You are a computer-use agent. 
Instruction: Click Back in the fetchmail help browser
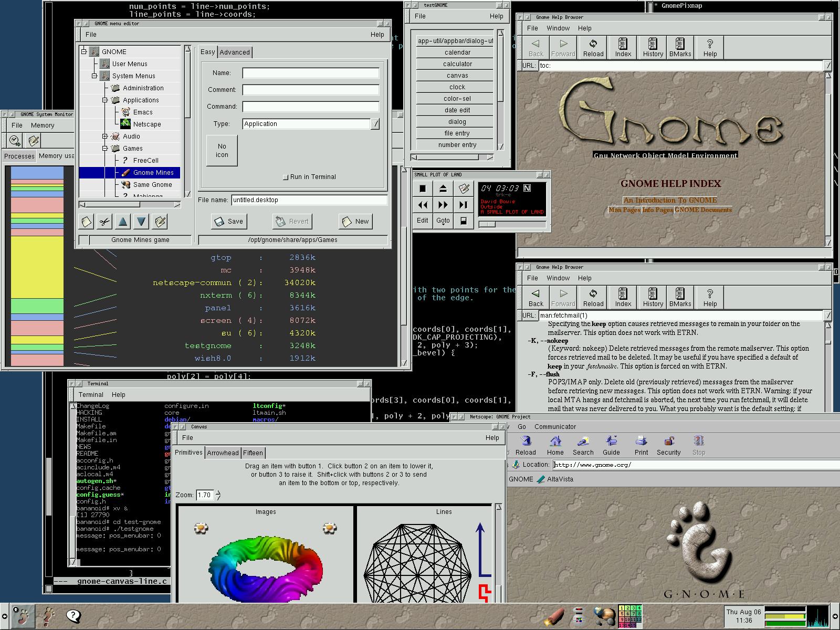536,297
